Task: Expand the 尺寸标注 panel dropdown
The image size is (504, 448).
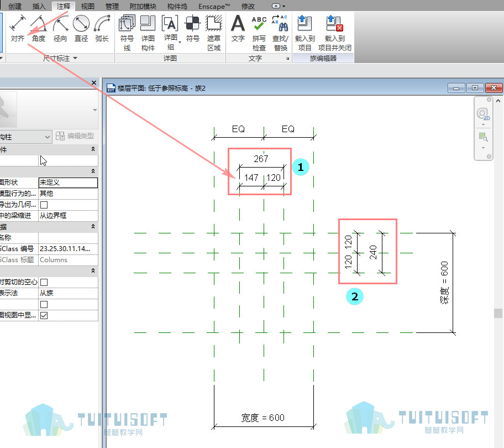Action: (x=75, y=58)
